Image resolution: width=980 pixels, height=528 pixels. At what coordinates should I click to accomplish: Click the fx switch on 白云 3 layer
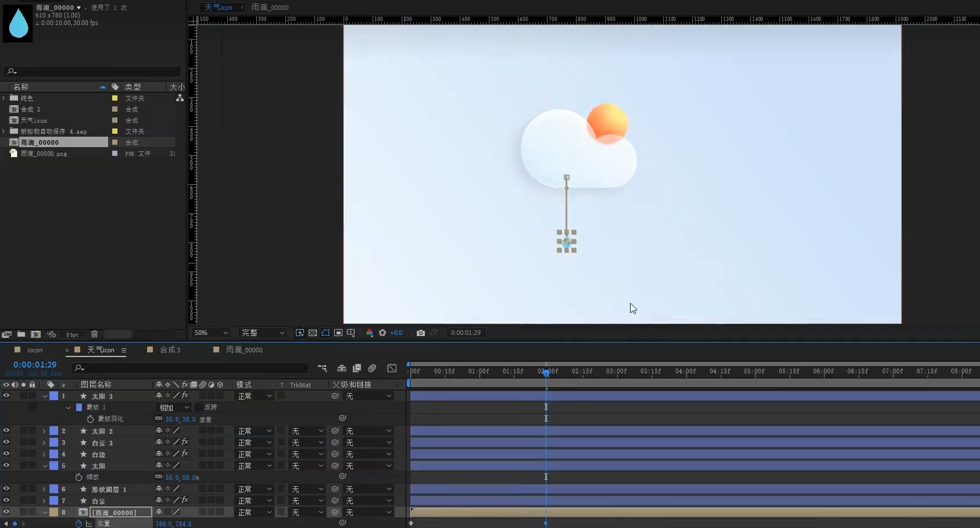point(185,443)
